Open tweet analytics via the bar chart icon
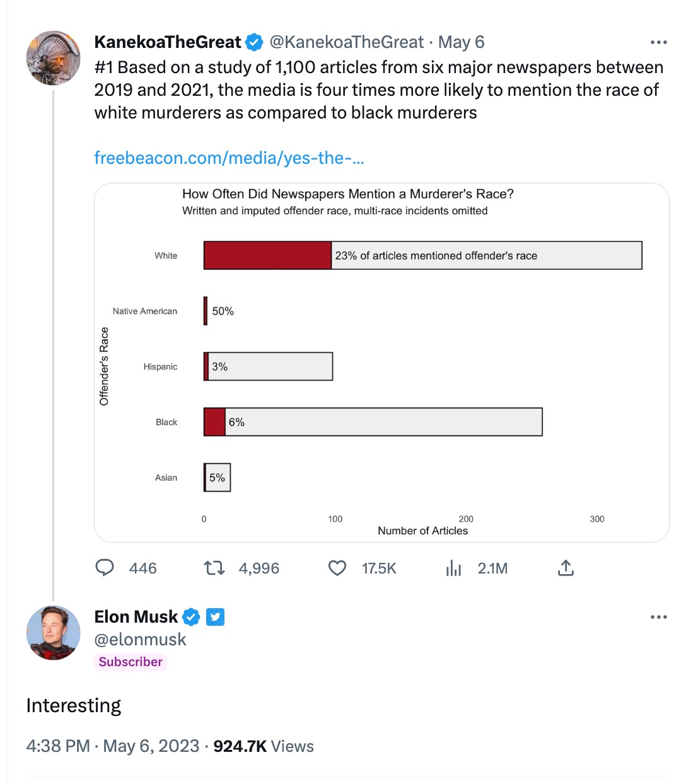Screen dimensions: 686x784 [x=453, y=568]
